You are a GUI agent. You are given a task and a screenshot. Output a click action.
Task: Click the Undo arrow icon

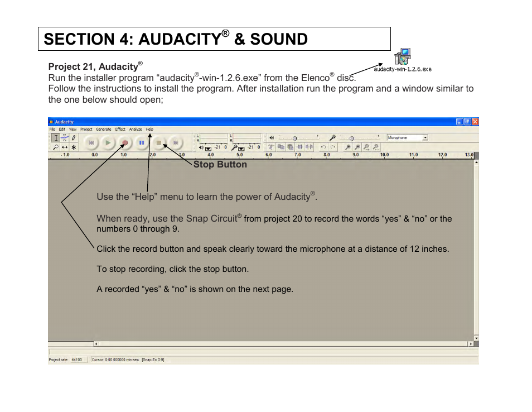pos(323,147)
